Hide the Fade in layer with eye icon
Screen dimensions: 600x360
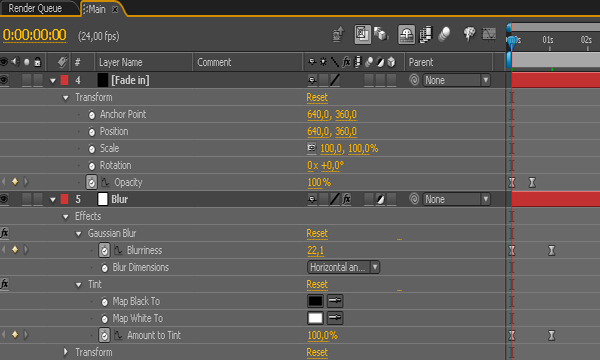(x=4, y=80)
